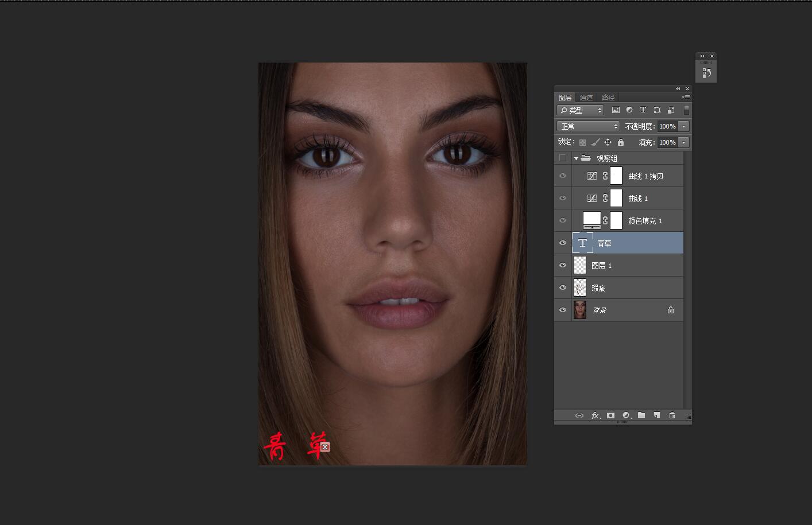The height and width of the screenshot is (525, 812).
Task: Click the mask link icon of 曲线 1 拷贝
Action: click(605, 176)
